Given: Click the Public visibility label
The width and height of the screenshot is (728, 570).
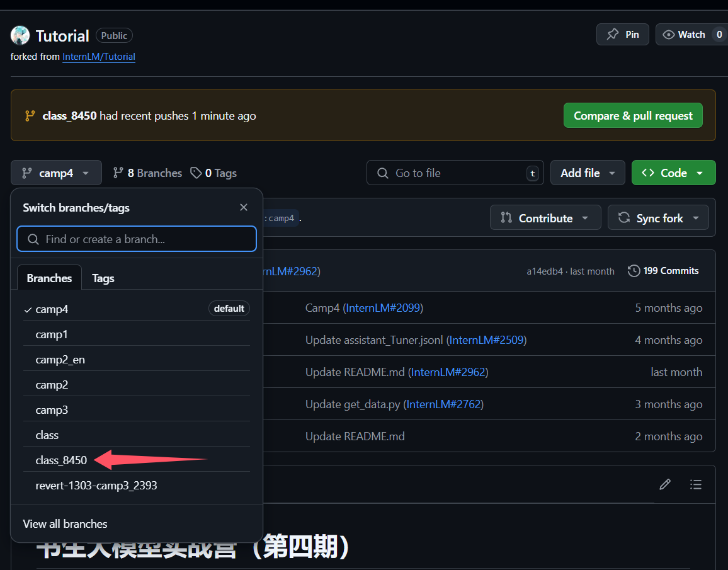Looking at the screenshot, I should point(114,35).
